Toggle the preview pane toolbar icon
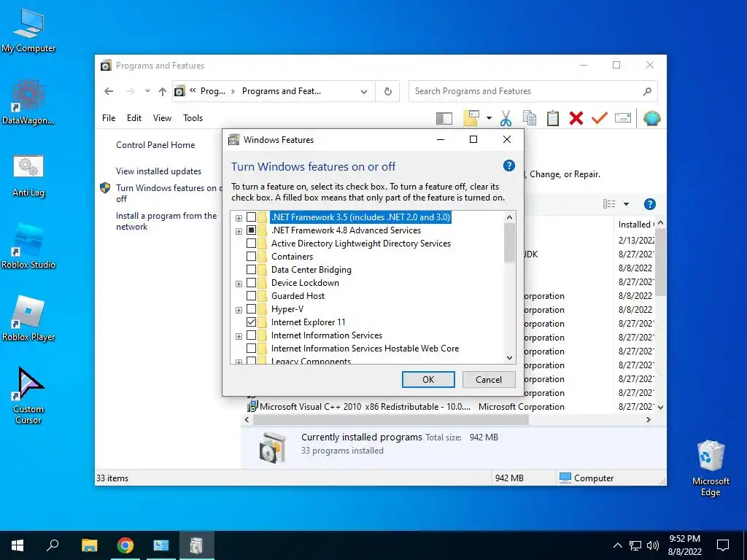The width and height of the screenshot is (747, 560). point(444,118)
